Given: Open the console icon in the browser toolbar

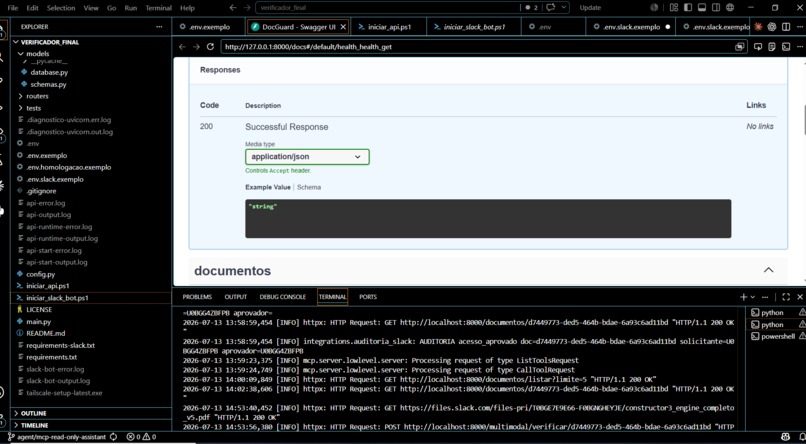Looking at the screenshot, I should (785, 47).
